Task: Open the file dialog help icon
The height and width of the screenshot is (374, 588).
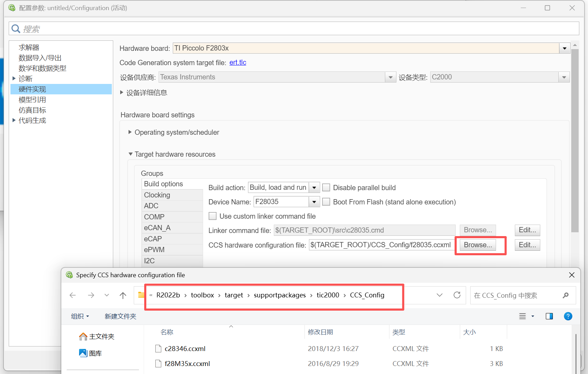Action: click(568, 316)
